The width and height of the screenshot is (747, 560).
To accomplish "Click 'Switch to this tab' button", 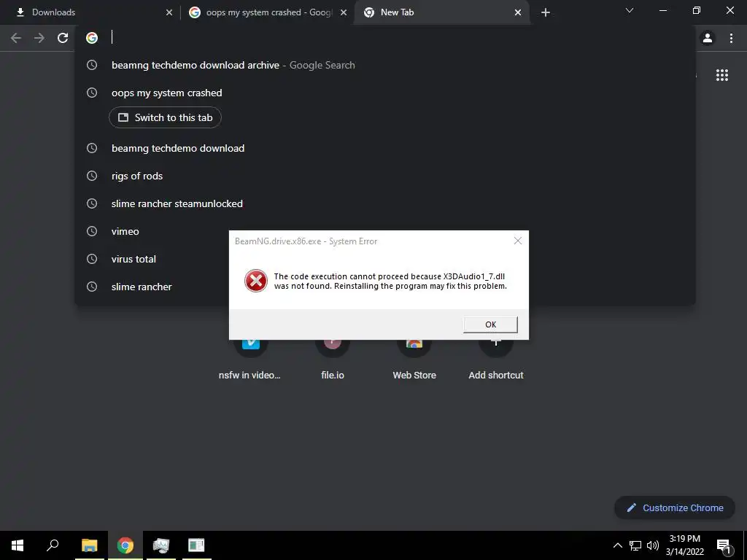I will (165, 117).
